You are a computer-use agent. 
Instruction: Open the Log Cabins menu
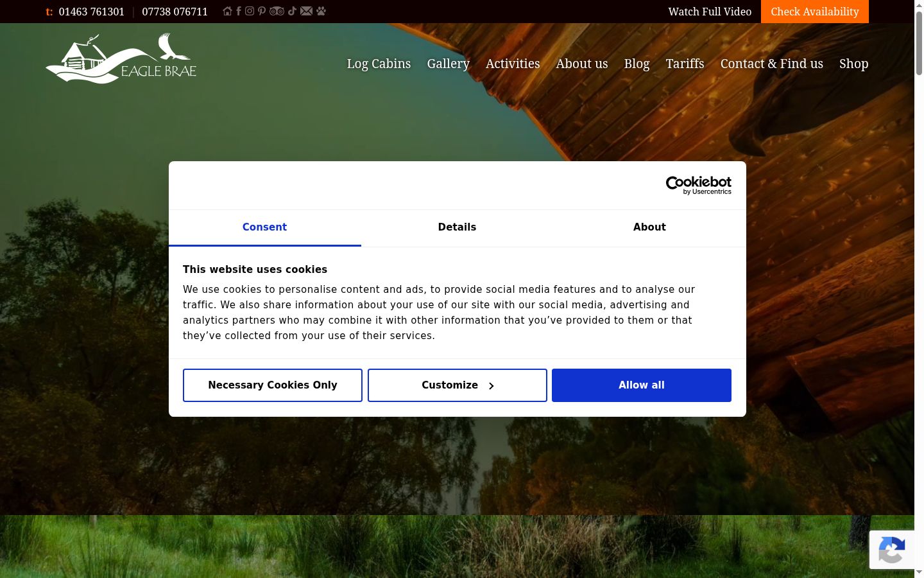point(379,64)
